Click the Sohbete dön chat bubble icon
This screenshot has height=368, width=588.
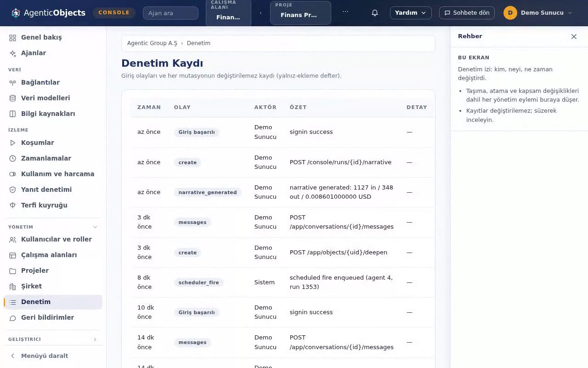[447, 13]
